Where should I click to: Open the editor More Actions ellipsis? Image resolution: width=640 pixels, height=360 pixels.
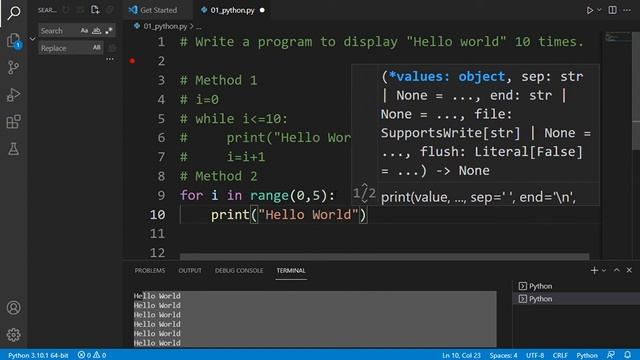click(627, 10)
